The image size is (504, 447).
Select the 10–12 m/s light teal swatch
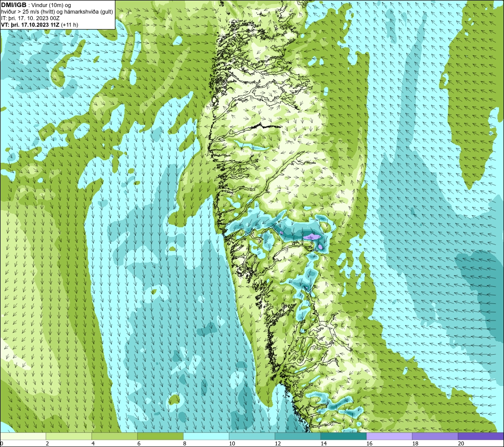coord(252,436)
